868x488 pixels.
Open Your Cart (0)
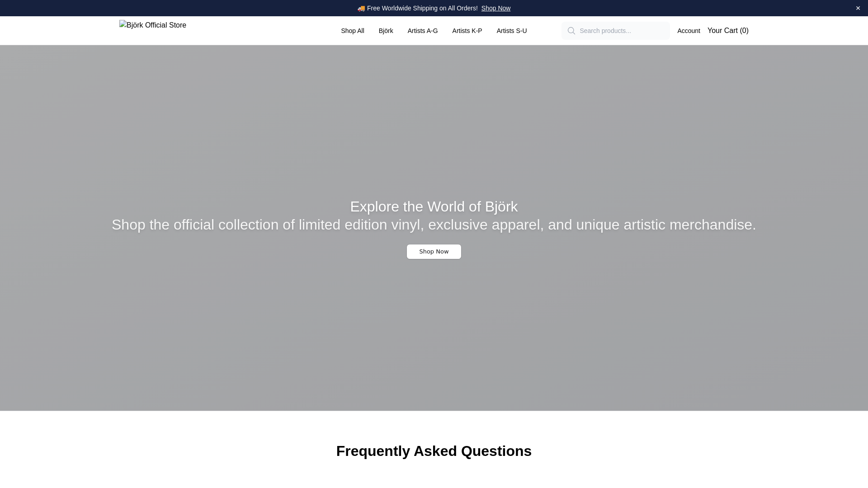pos(728,31)
